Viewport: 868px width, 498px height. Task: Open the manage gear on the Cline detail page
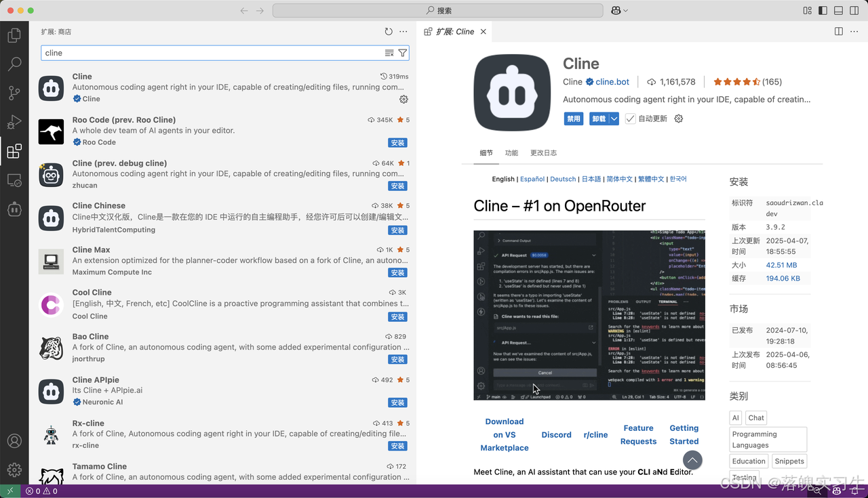point(678,119)
